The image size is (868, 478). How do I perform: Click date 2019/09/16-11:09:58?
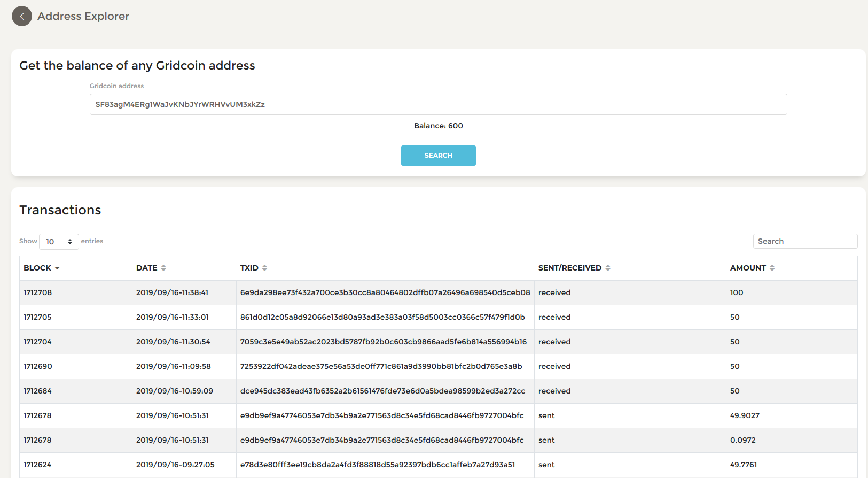click(174, 366)
